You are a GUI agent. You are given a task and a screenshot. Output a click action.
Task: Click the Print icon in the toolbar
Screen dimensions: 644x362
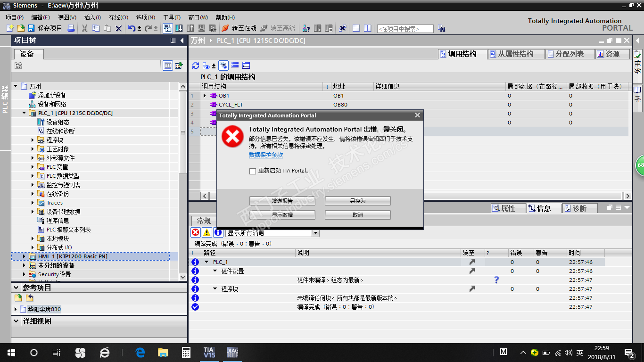pyautogui.click(x=71, y=28)
